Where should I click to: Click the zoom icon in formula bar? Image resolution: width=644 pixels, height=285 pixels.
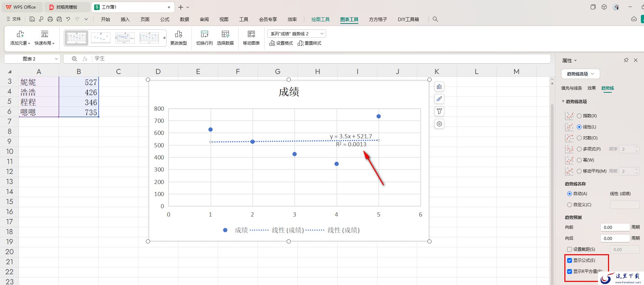pos(74,59)
